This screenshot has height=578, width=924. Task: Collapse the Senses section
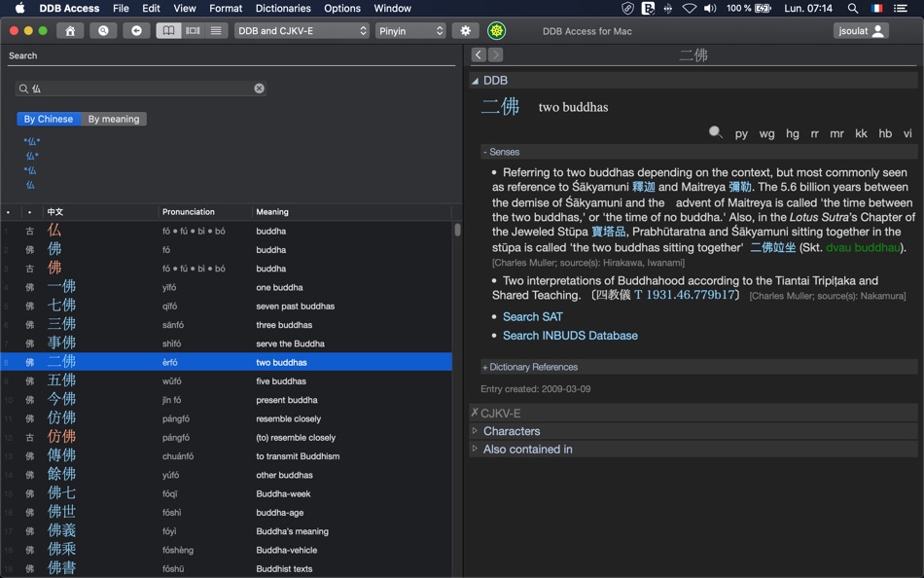pos(501,152)
